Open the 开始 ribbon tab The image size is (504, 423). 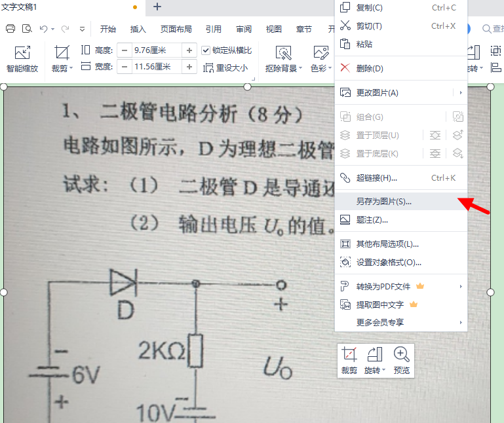pyautogui.click(x=107, y=29)
